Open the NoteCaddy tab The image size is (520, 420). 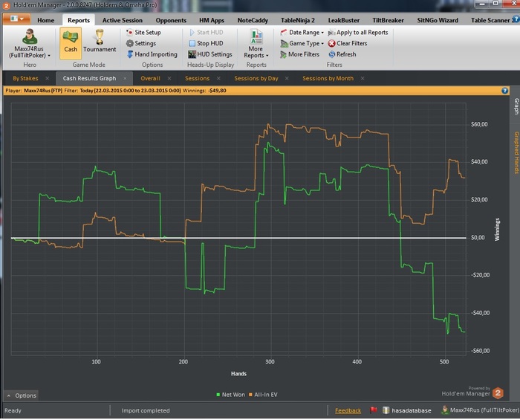[253, 20]
